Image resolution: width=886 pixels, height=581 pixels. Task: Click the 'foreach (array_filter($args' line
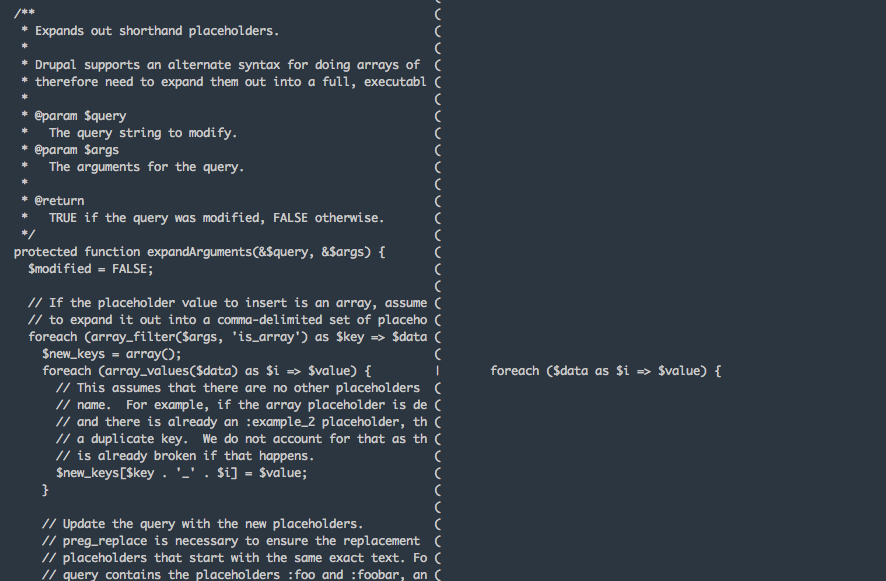click(x=228, y=337)
